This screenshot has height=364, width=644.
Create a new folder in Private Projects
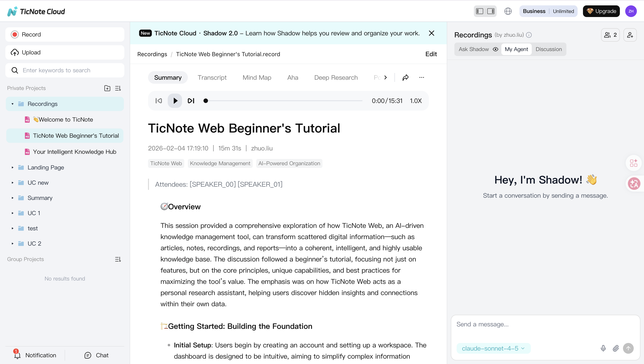pos(107,88)
